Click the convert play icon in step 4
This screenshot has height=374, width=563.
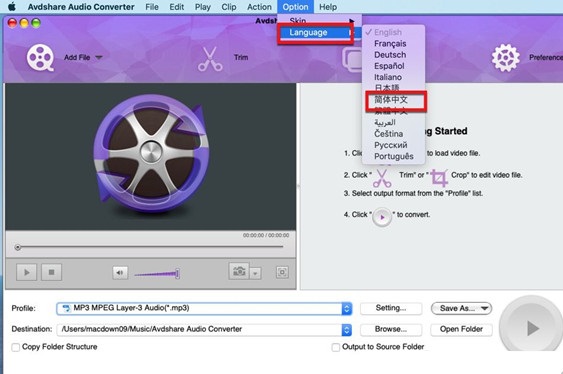[382, 217]
